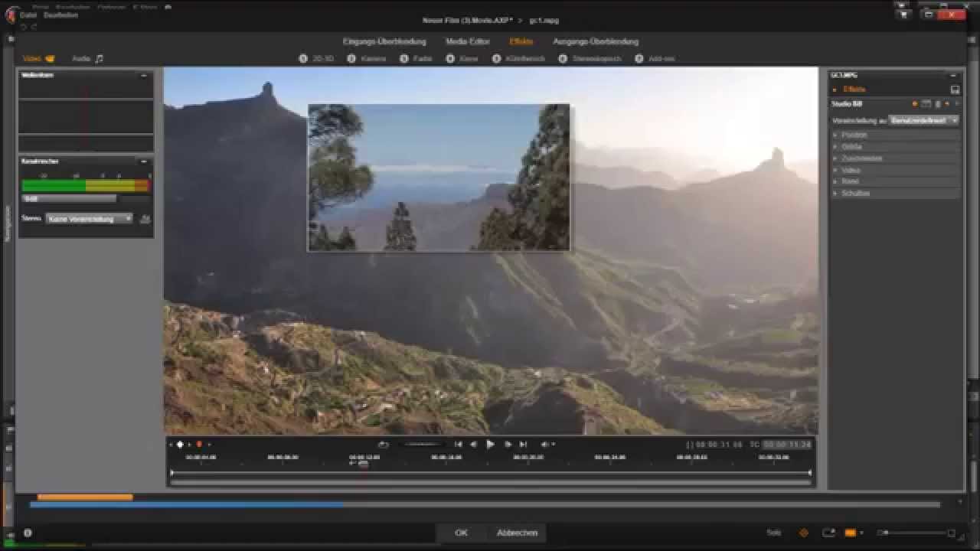
Task: Open the volume speaker dropdown
Action: click(547, 445)
